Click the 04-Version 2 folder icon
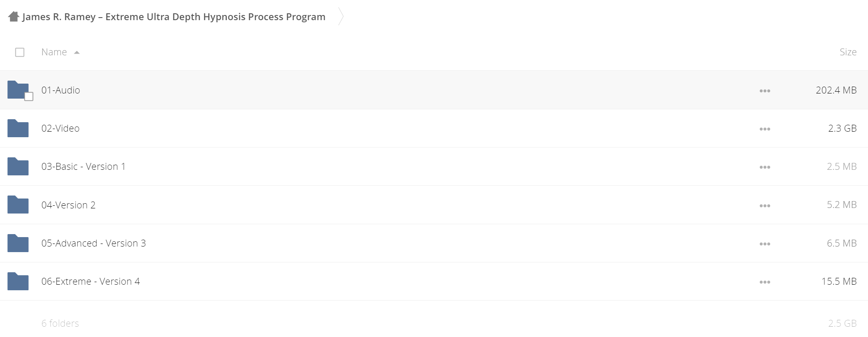The image size is (868, 337). coord(18,205)
